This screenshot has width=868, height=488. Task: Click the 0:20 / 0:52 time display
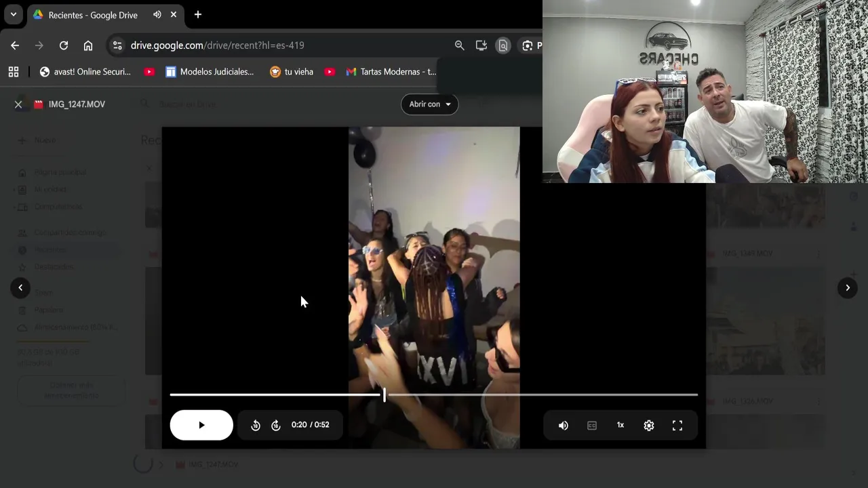(311, 425)
